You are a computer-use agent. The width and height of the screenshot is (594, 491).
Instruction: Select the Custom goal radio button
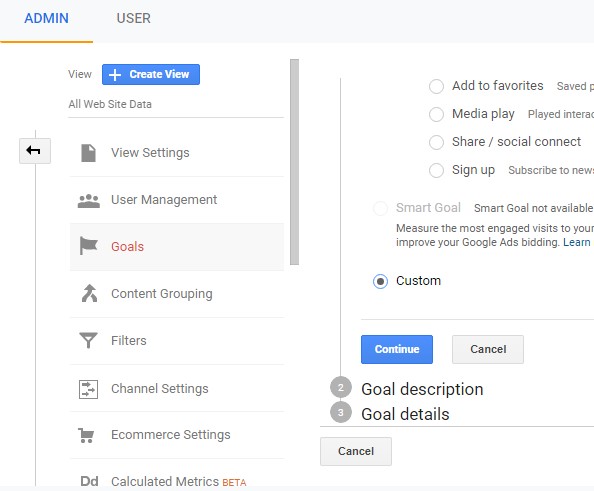click(380, 281)
